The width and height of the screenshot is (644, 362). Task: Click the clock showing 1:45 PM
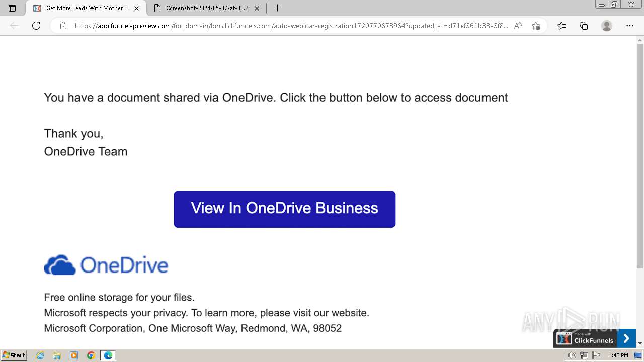[x=618, y=355]
